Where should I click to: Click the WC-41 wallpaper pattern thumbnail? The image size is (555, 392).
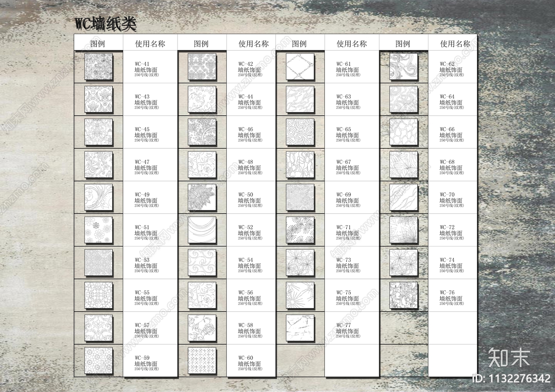click(99, 67)
